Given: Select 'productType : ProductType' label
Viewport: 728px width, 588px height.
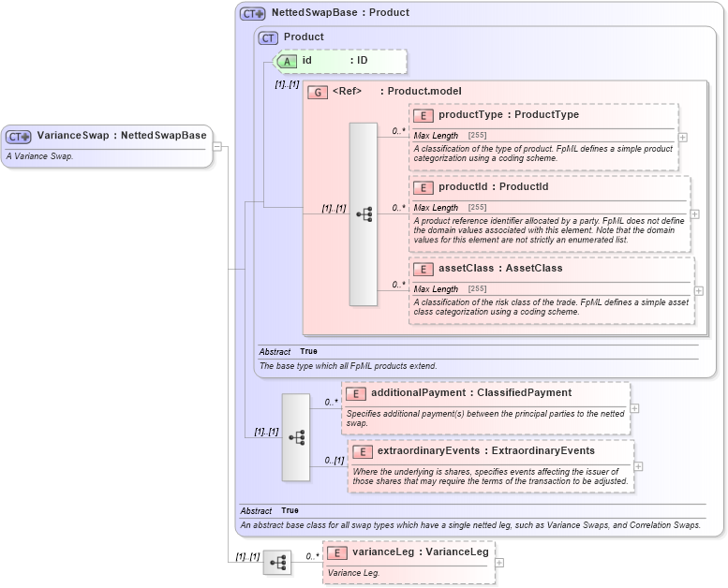Looking at the screenshot, I should point(509,114).
